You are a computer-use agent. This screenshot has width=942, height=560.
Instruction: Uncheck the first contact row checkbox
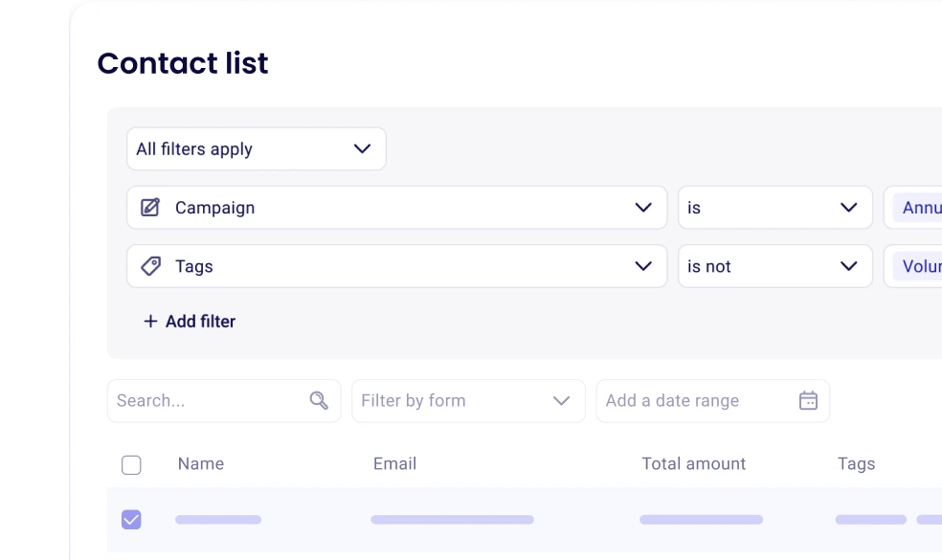131,520
